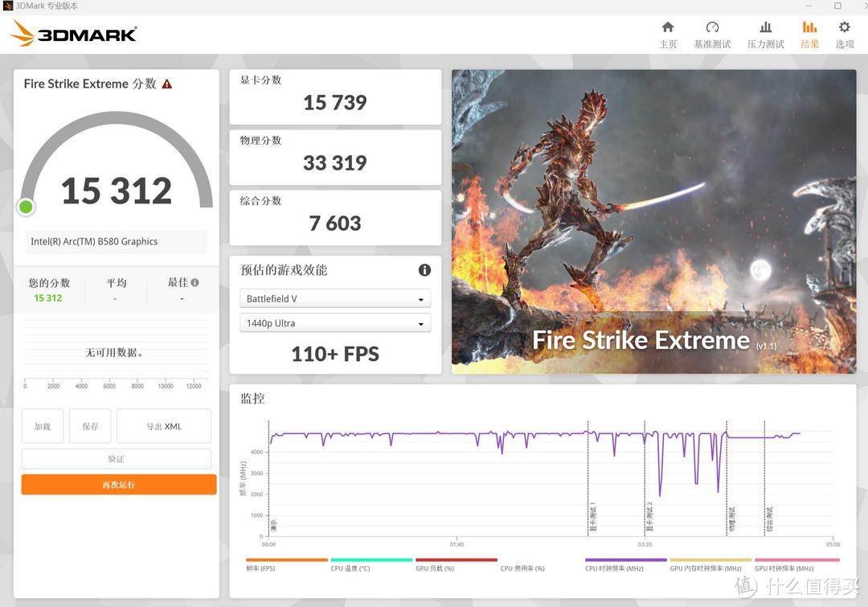868x607 pixels.
Task: Switch to the Results tab (结果)
Action: pos(809,35)
